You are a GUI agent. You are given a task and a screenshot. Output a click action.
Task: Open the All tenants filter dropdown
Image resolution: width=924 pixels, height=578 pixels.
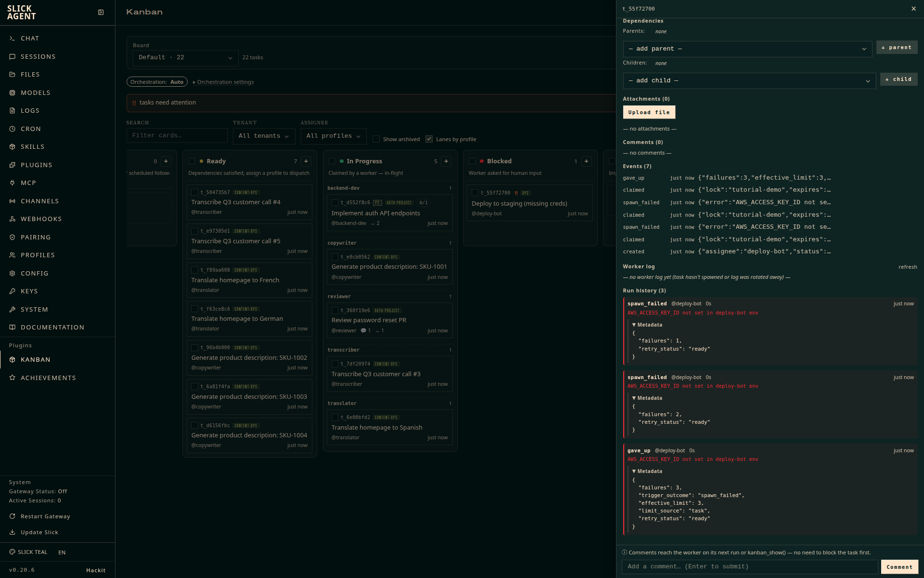point(264,136)
